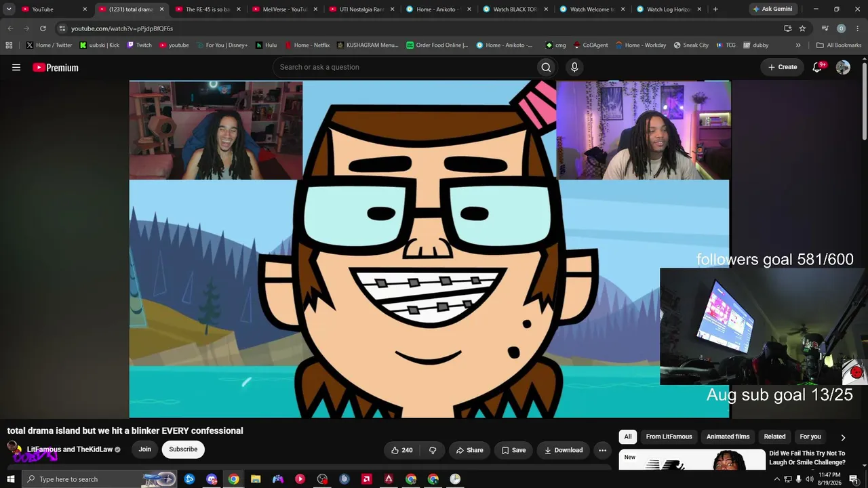Install or cast from address bar icon
The height and width of the screenshot is (488, 868).
point(787,28)
